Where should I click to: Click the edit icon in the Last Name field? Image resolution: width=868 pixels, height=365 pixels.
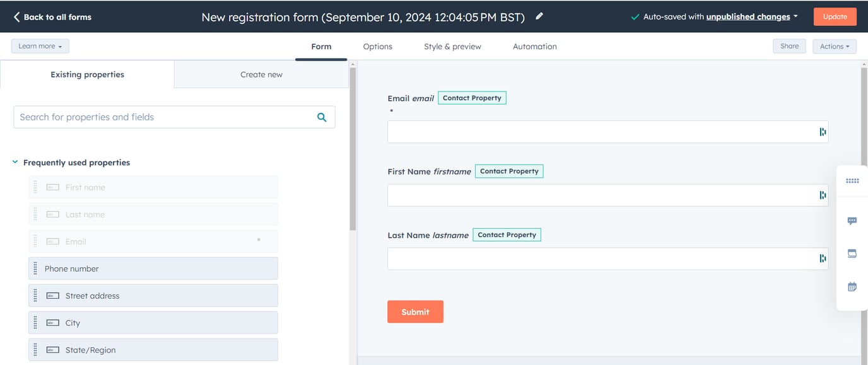click(x=821, y=258)
